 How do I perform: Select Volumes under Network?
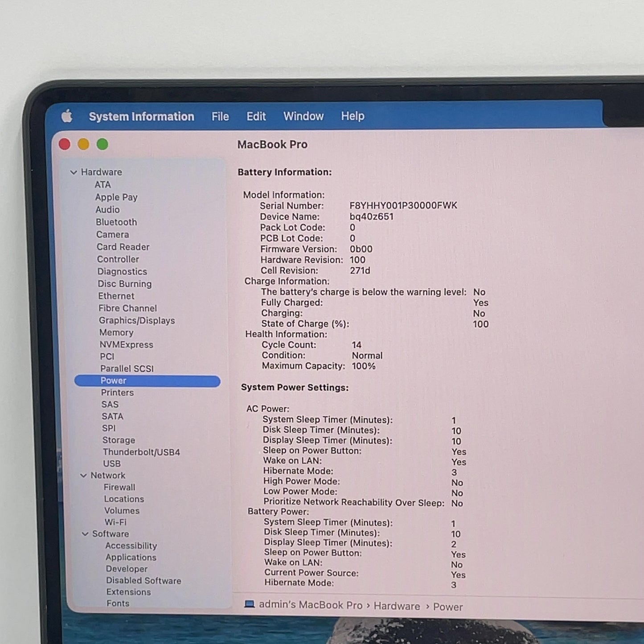point(122,511)
